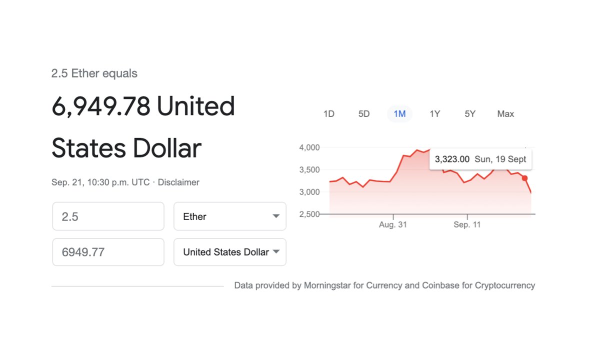Focus the 2.5 Ether amount field
The height and width of the screenshot is (364, 600).
coord(108,216)
